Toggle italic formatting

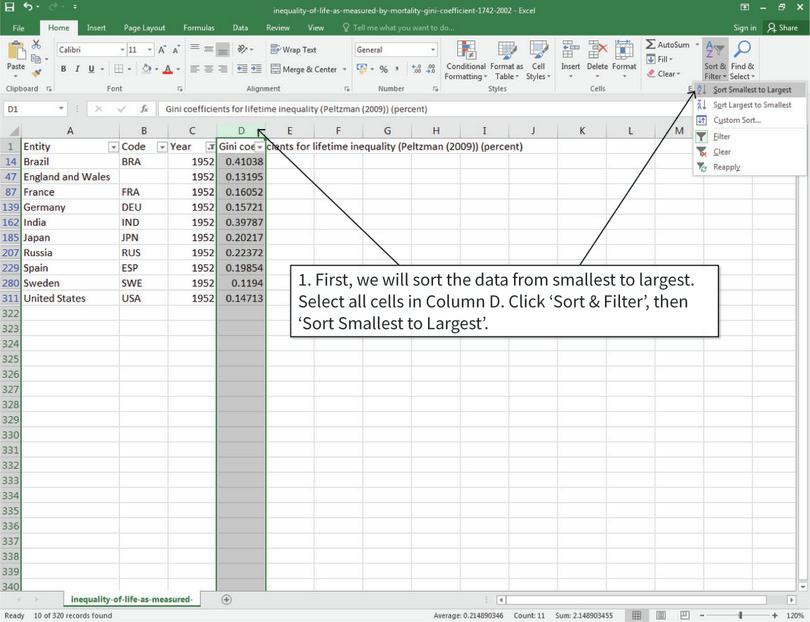[x=78, y=69]
